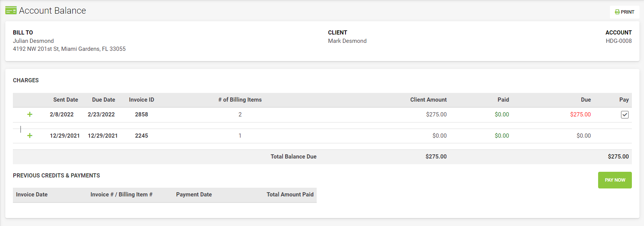Click the Client Amount column header
The width and height of the screenshot is (644, 226).
(429, 100)
